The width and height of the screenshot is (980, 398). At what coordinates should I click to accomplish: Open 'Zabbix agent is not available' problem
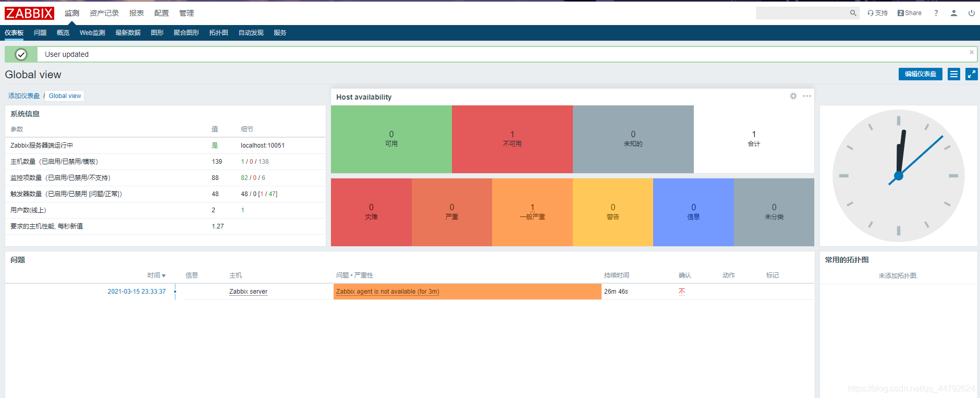coord(388,292)
